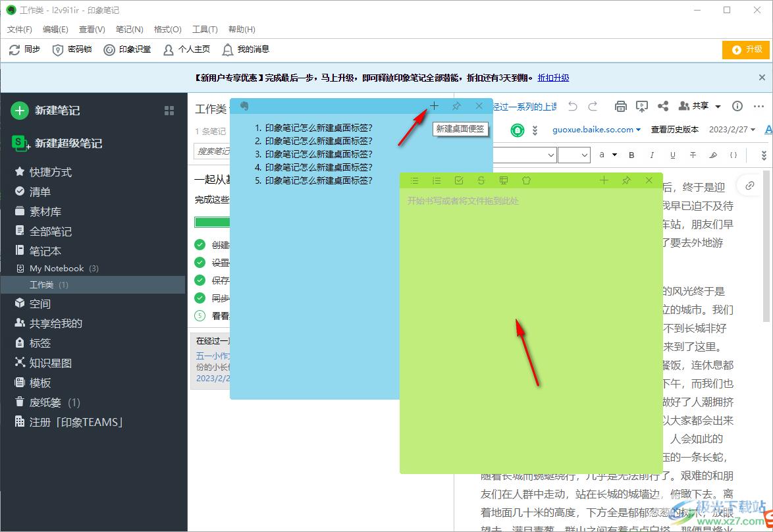Click 查看历史版本 view history

(674, 130)
